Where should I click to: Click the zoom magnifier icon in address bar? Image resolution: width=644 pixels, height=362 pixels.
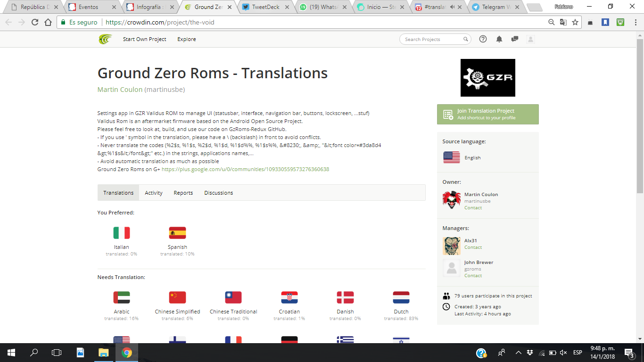(552, 22)
